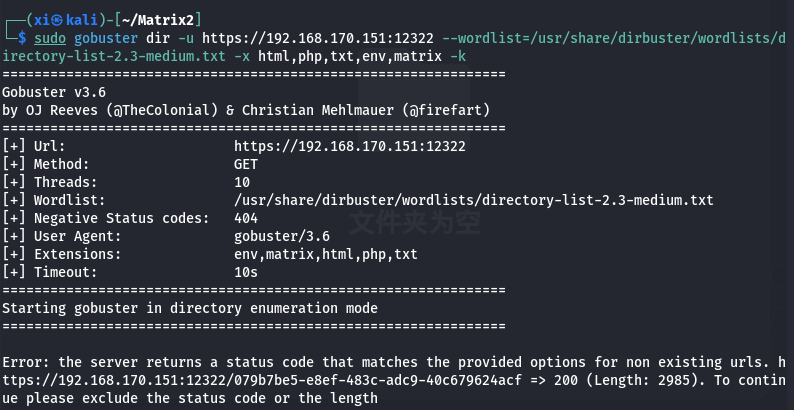Image resolution: width=794 pixels, height=410 pixels.
Task: Click the -k flag at command end
Action: [458, 56]
